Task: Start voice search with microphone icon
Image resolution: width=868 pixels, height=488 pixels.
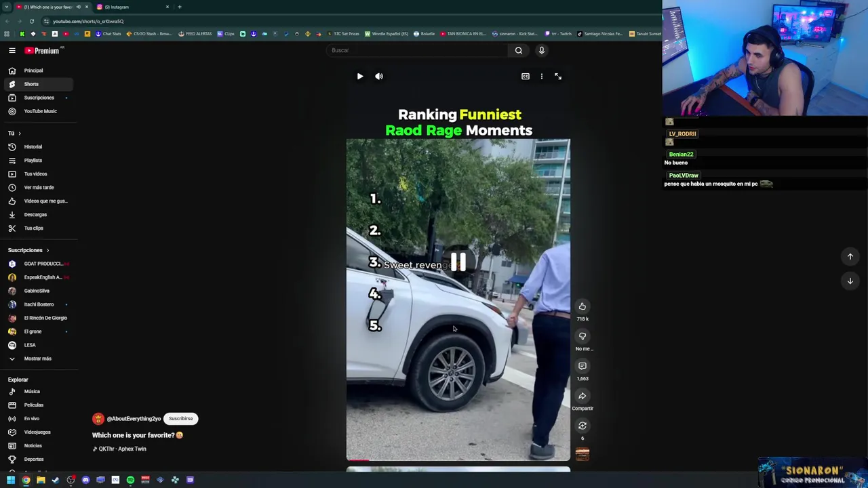Action: click(541, 50)
